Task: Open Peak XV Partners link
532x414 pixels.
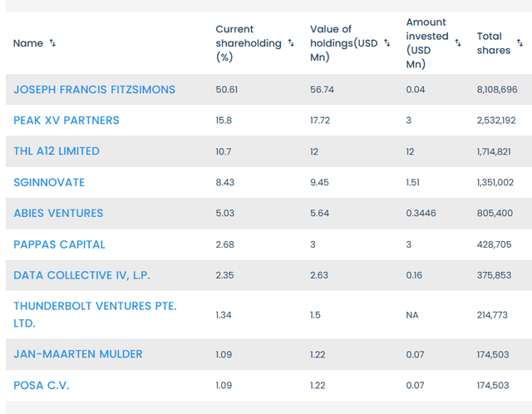Action: pos(66,121)
